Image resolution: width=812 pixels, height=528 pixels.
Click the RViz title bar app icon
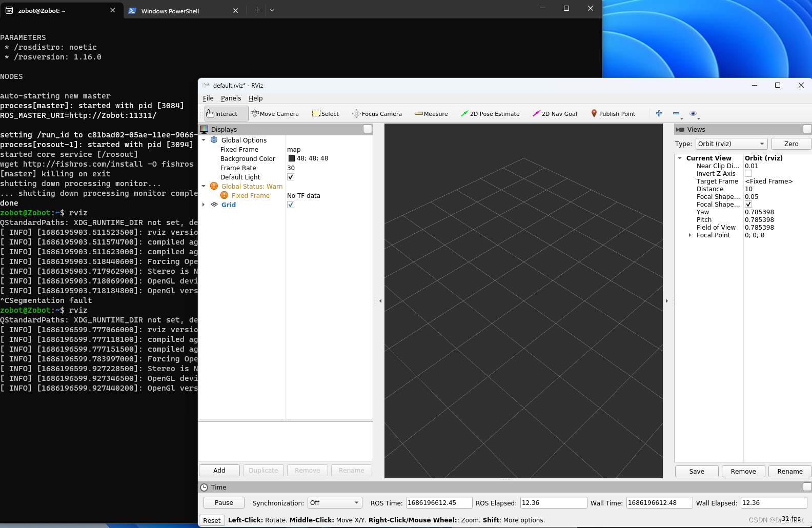[x=206, y=85]
